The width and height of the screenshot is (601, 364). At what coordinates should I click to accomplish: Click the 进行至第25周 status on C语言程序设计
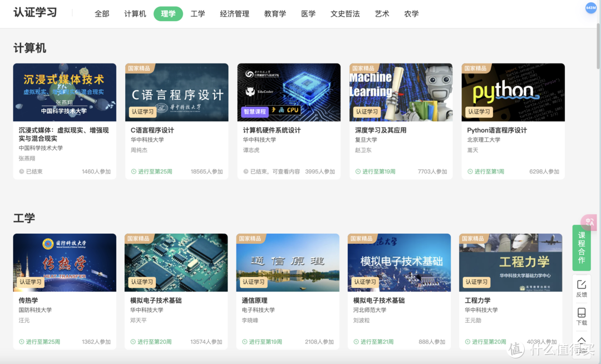(152, 171)
